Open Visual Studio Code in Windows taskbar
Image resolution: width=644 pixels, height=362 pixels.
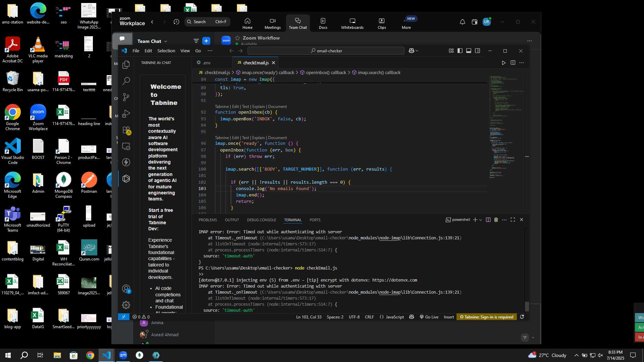click(x=107, y=355)
